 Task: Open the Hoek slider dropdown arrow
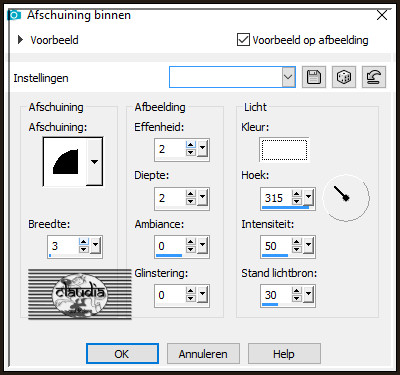pyautogui.click(x=308, y=197)
